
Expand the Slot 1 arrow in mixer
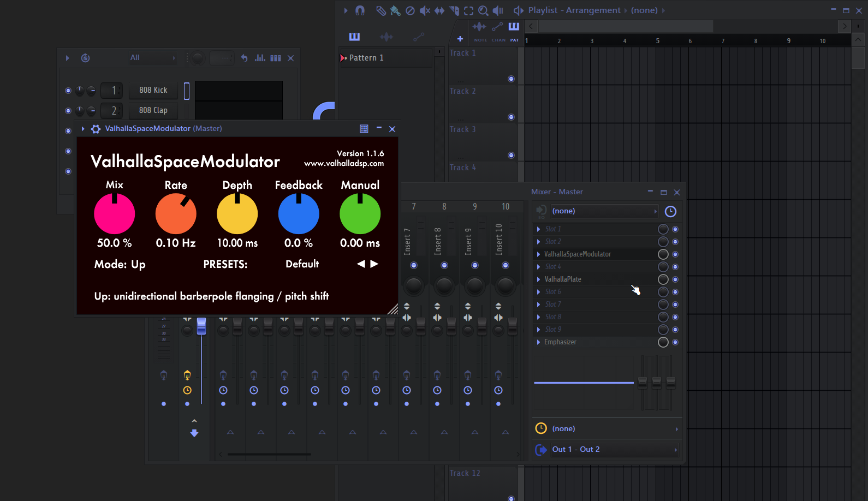[539, 229]
